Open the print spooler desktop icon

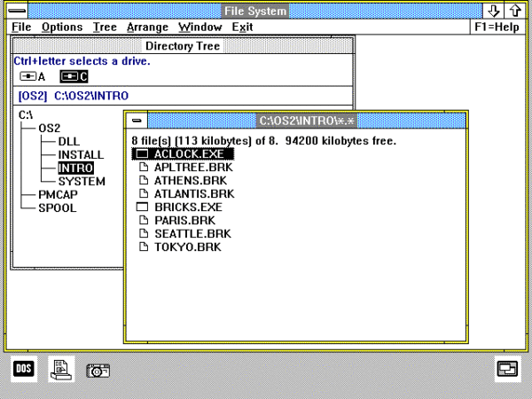(60, 369)
